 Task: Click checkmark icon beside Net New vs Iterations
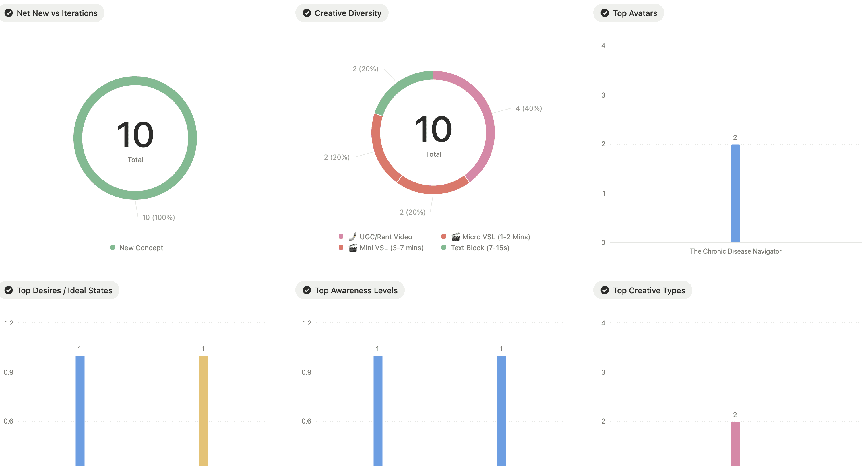point(9,13)
